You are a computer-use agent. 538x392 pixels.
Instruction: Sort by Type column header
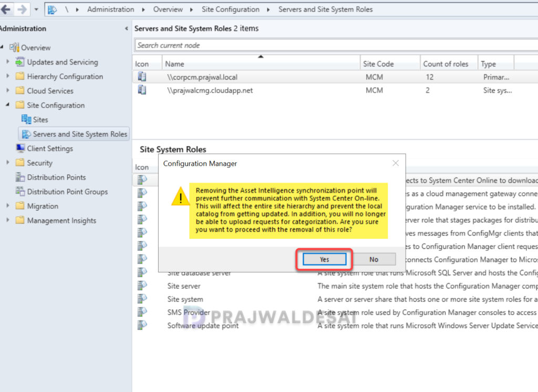496,63
